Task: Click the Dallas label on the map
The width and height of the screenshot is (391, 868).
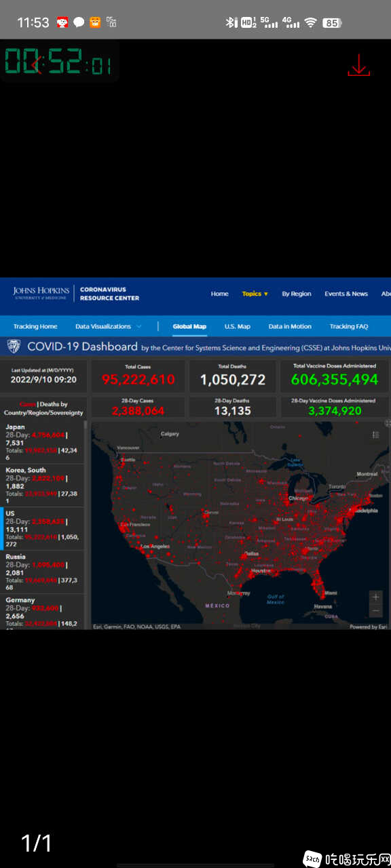Action: tap(250, 554)
